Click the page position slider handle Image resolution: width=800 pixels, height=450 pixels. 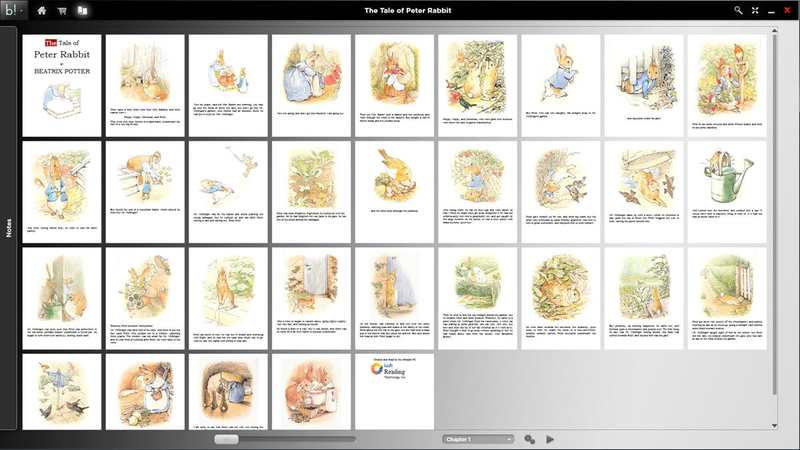pos(226,439)
